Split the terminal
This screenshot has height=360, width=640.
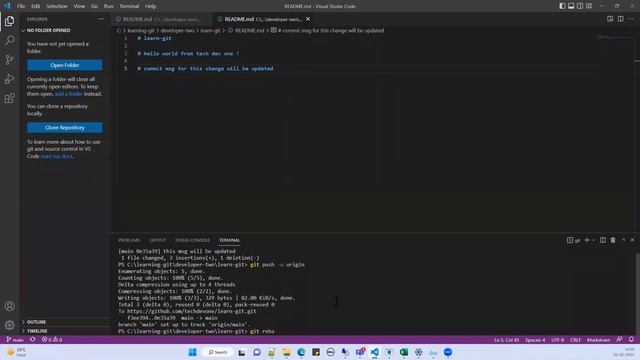click(603, 240)
